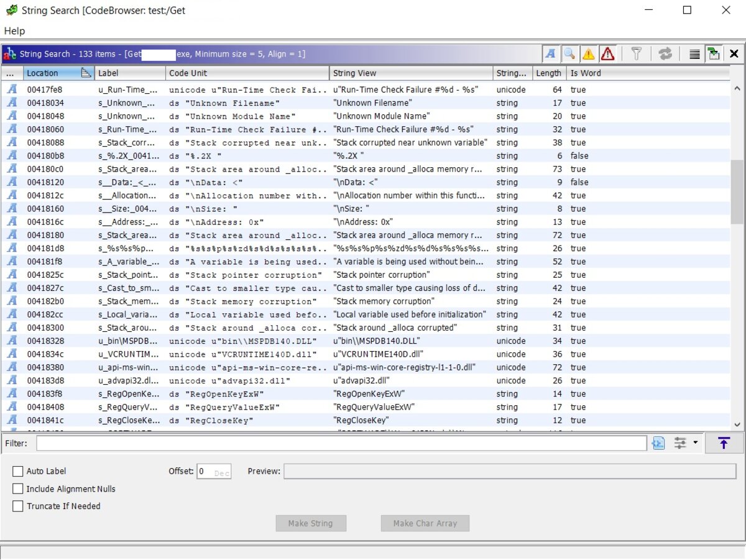The width and height of the screenshot is (746, 560).
Task: Toggle partially defined strings yellow warning icon
Action: point(589,54)
